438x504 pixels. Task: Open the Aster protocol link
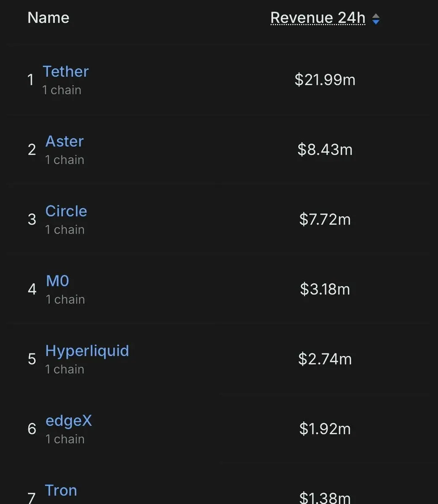[x=65, y=141]
